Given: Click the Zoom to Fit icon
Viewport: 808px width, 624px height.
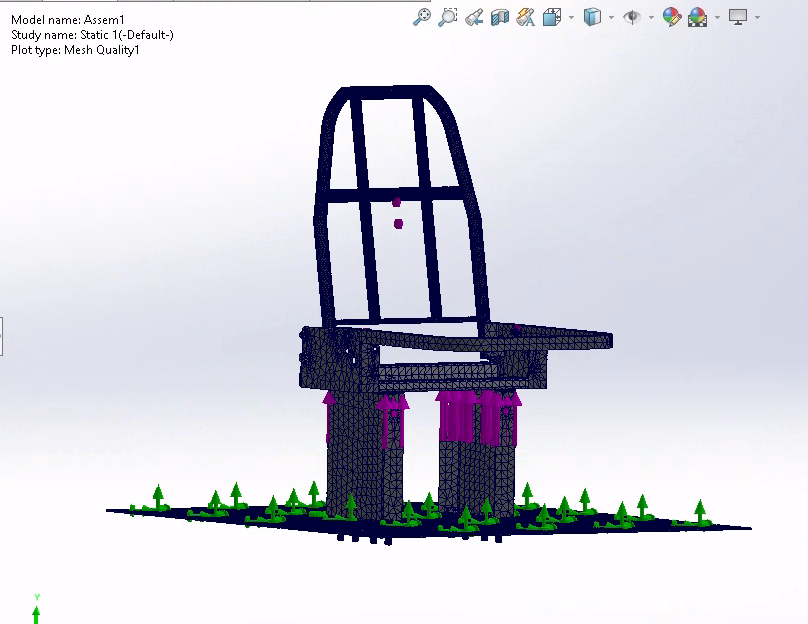Looking at the screenshot, I should (x=422, y=17).
